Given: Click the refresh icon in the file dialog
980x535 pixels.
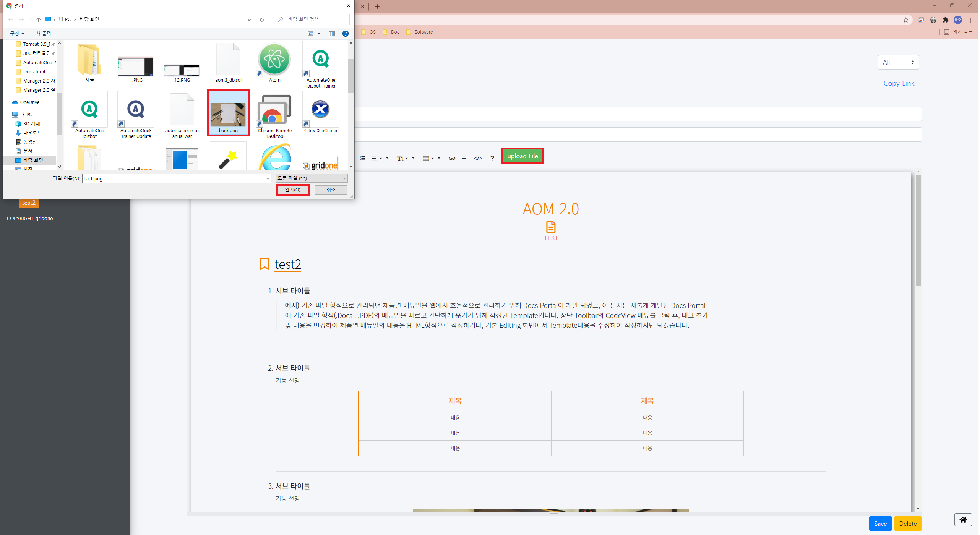Looking at the screenshot, I should click(262, 19).
